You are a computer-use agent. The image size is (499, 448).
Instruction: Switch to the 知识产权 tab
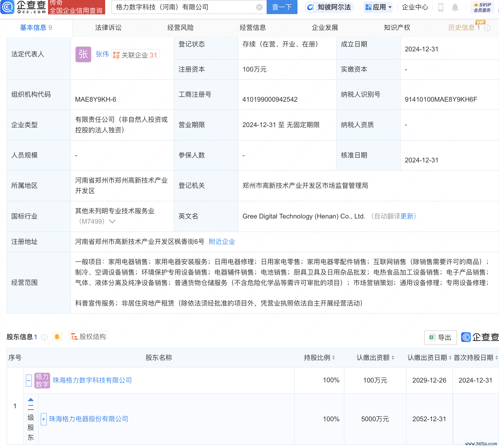(x=397, y=28)
